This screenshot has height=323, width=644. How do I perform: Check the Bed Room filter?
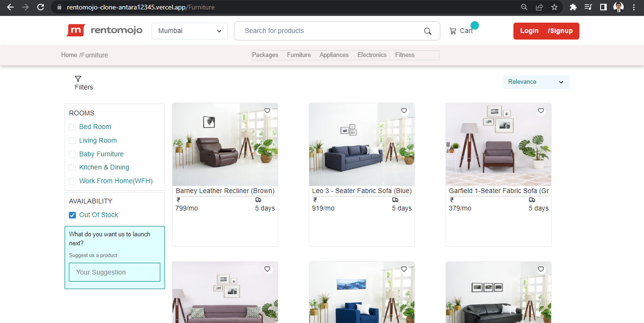(72, 127)
